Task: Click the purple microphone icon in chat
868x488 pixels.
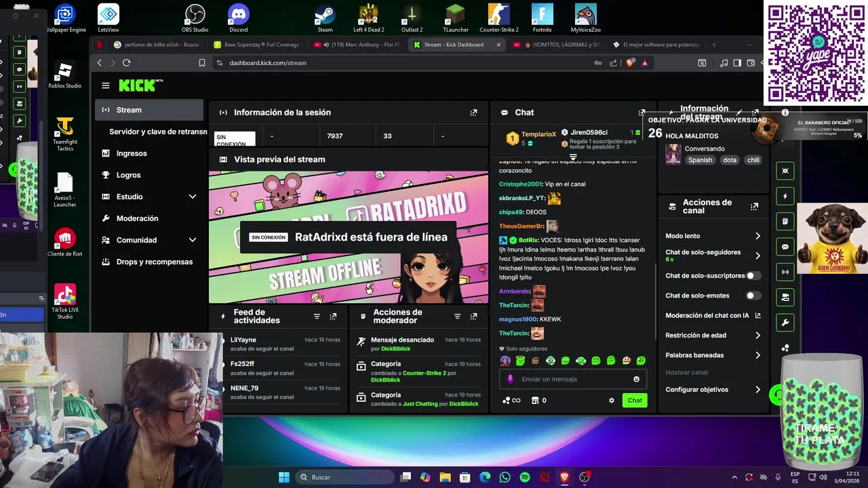Action: 511,380
